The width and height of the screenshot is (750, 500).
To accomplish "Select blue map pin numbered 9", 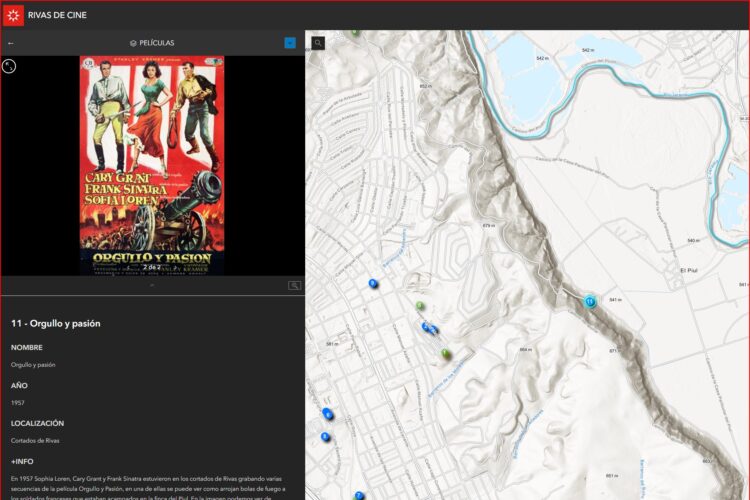I will 373,284.
